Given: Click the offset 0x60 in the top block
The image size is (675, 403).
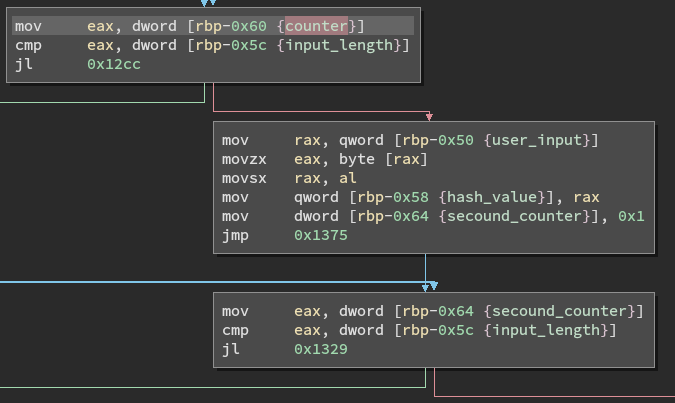Looking at the screenshot, I should [249, 26].
